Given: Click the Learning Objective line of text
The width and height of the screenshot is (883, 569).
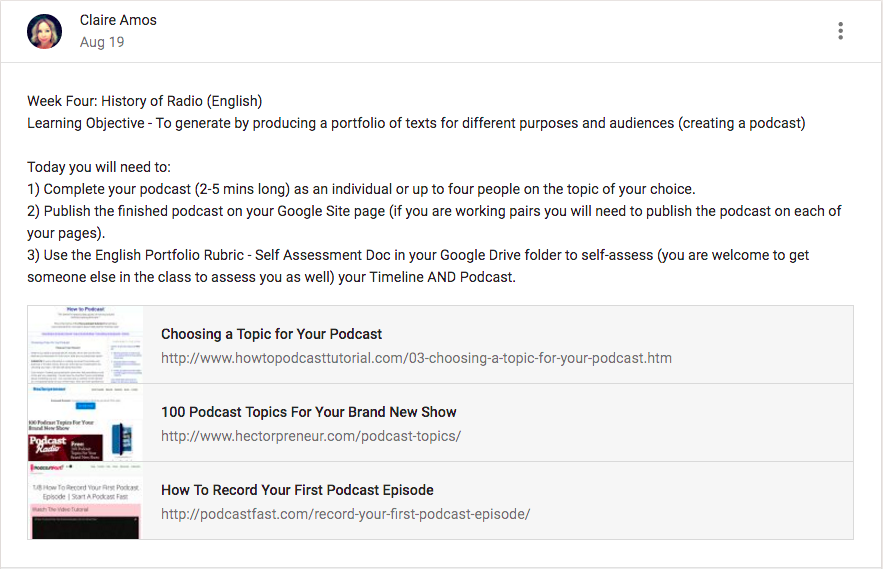Looking at the screenshot, I should [416, 123].
